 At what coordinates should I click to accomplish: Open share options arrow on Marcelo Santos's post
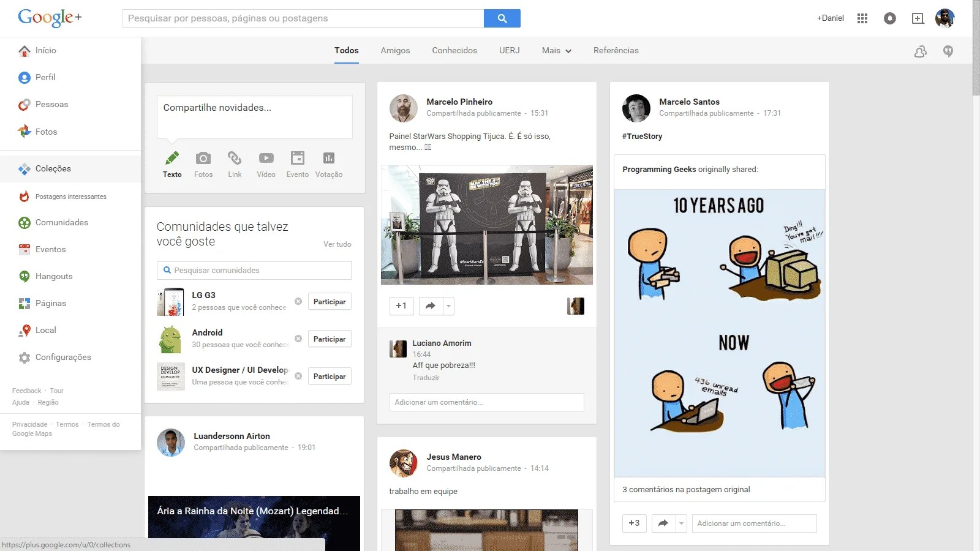click(x=681, y=523)
